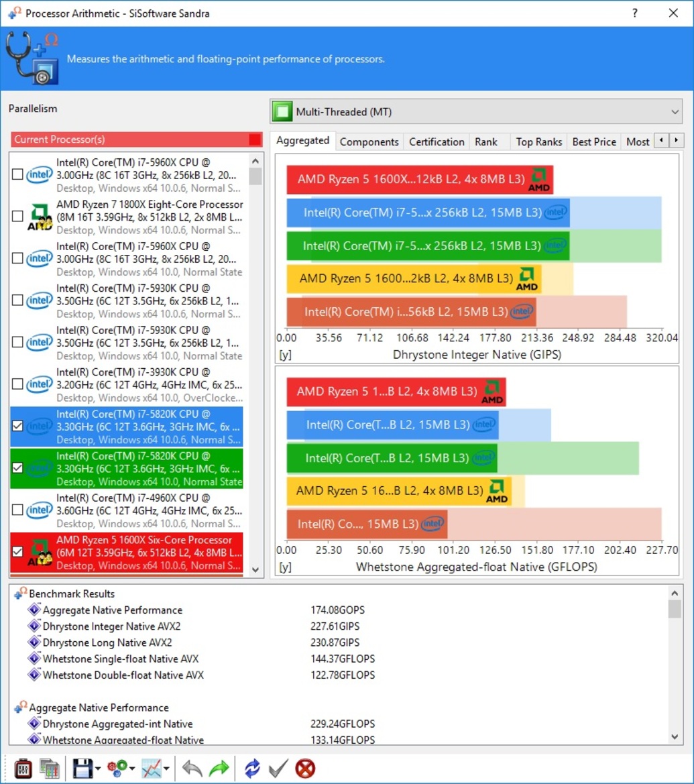Click diamond icon beside Dhrystone Long Native AVX2

(34, 642)
